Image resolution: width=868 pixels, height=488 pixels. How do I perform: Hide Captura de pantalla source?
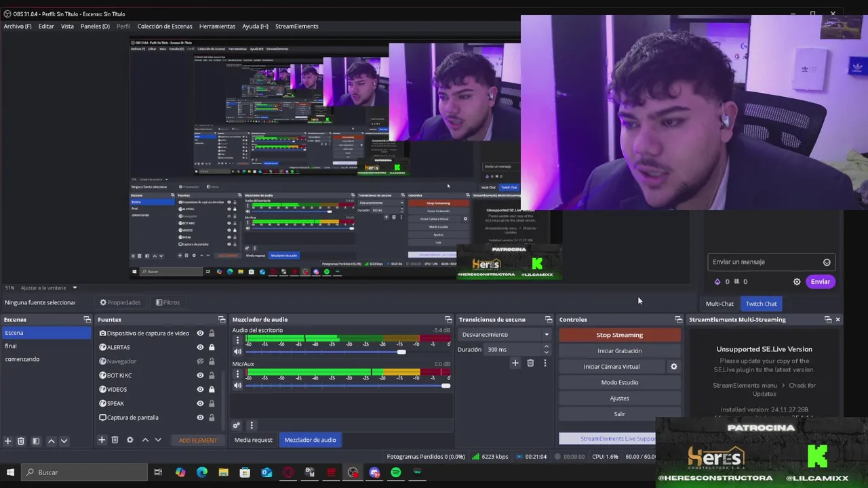click(x=200, y=418)
